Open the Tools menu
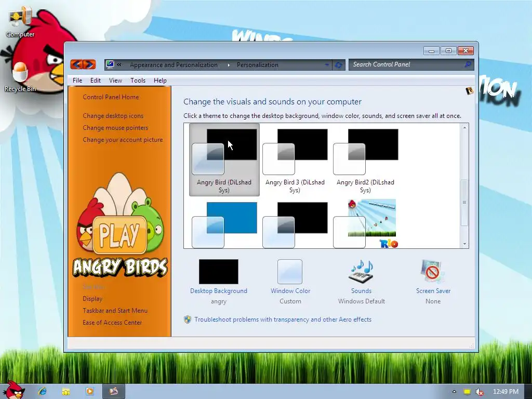The width and height of the screenshot is (532, 399). click(x=138, y=81)
